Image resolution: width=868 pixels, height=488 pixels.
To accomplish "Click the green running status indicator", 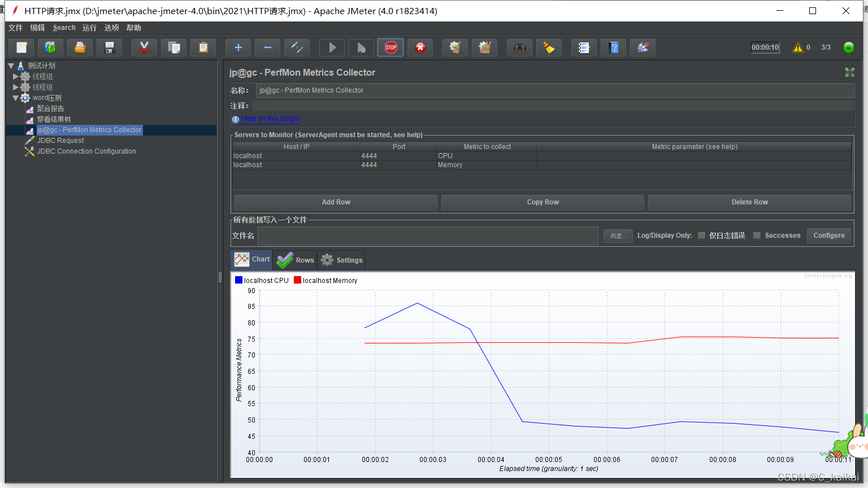I will tap(848, 47).
